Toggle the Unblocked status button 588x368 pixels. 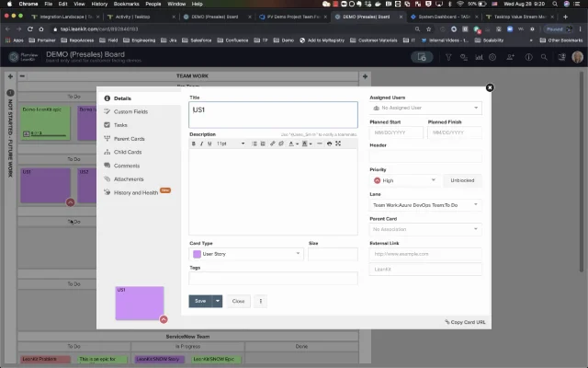(x=462, y=180)
